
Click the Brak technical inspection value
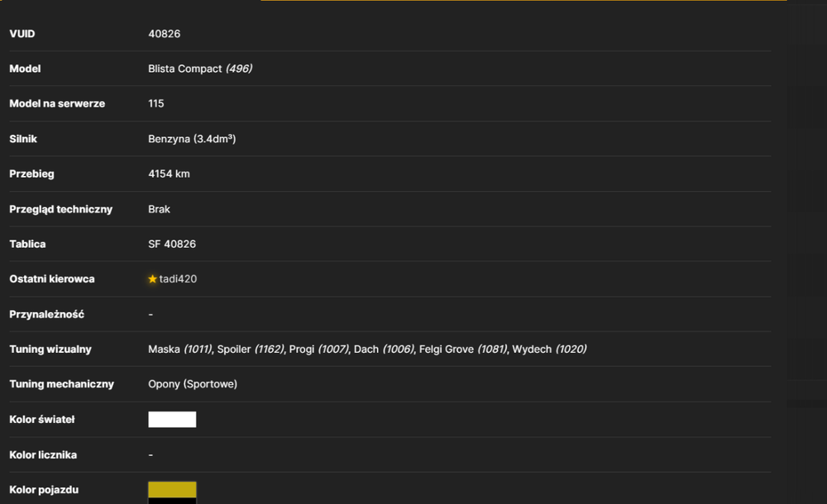(x=159, y=209)
